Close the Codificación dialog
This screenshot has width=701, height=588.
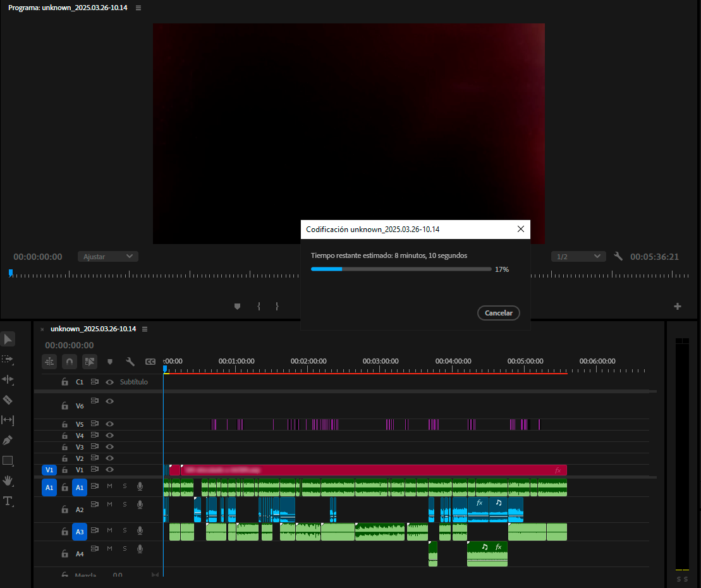(x=521, y=229)
